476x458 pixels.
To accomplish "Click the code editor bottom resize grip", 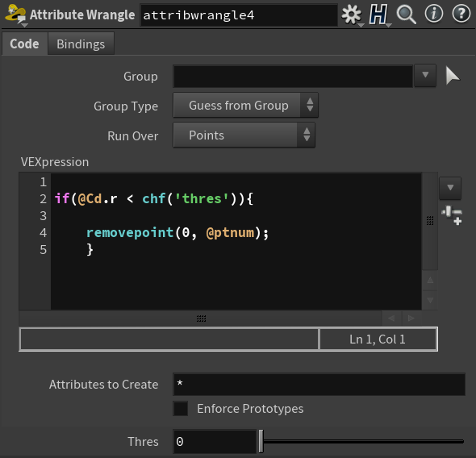I will (201, 319).
